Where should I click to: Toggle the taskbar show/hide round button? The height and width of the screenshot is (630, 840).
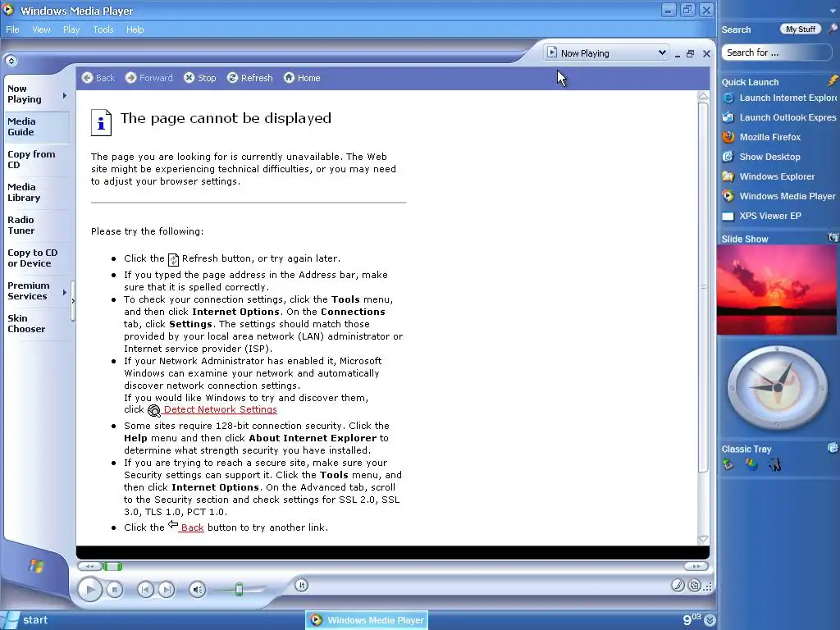(11, 61)
